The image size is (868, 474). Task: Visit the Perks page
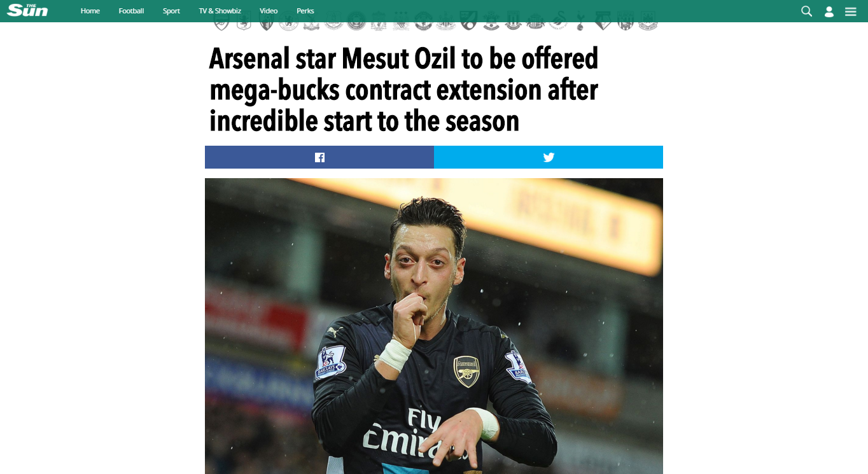305,11
